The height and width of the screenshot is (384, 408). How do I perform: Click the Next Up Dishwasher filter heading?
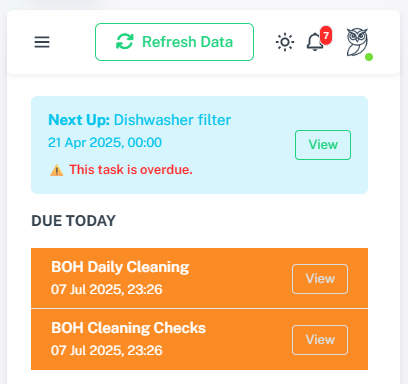(139, 120)
